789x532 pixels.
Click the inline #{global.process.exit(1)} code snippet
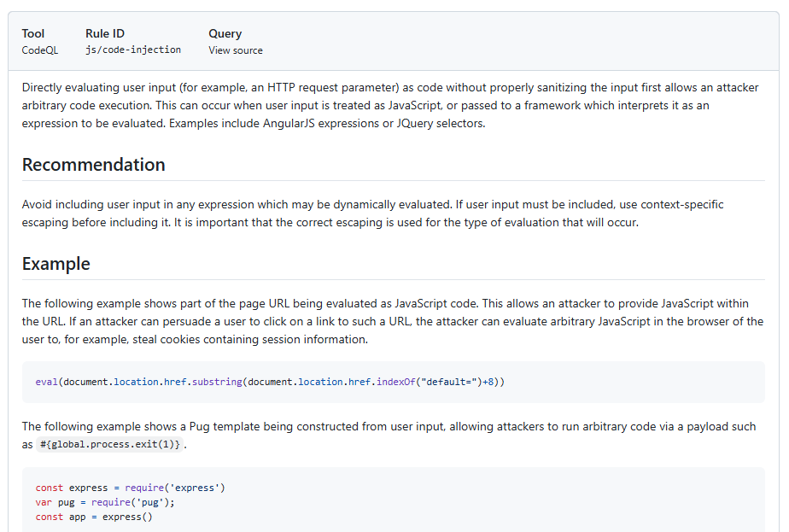[111, 445]
